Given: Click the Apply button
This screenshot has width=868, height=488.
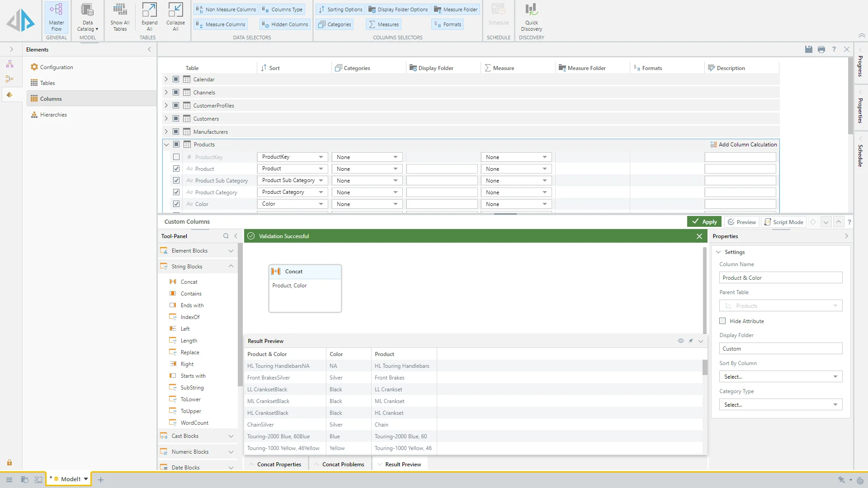Looking at the screenshot, I should click(704, 222).
